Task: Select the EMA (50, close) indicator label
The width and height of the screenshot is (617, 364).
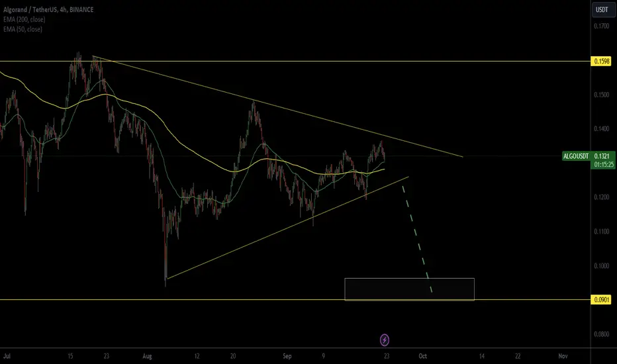Action: (x=23, y=29)
